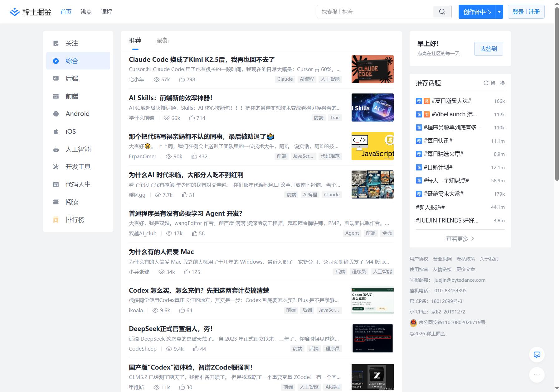
Task: Open the 首页 nav item
Action: (66, 12)
